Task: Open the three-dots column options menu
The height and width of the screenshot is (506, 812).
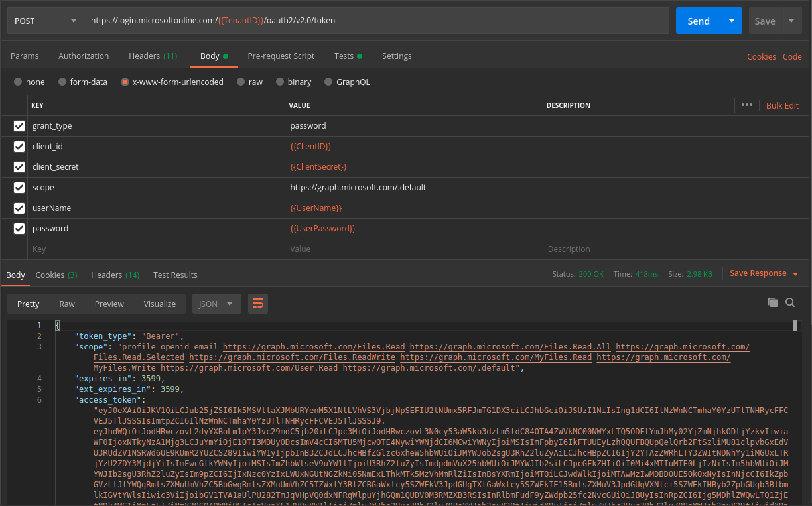Action: (x=746, y=105)
